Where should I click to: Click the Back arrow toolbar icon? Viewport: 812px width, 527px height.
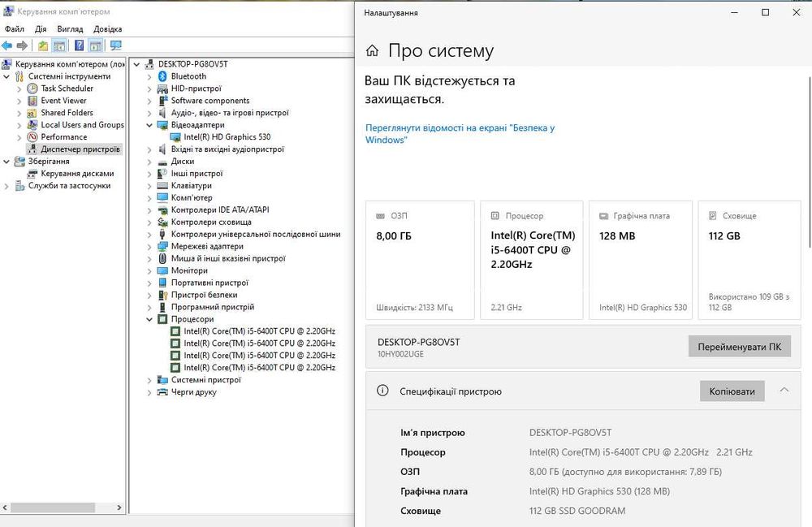point(6,45)
